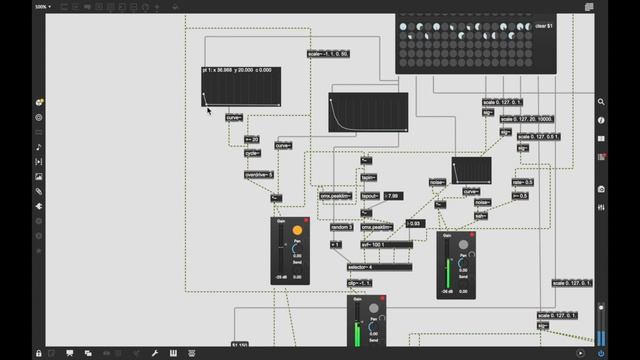Select the 'omx.peaklim~' object above svf~
This screenshot has width=640, height=360.
click(377, 227)
